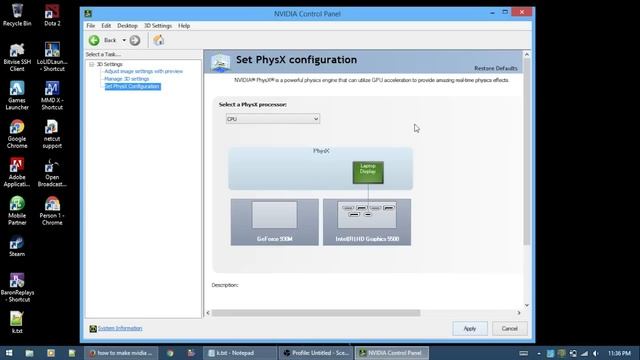
Task: Open Recycle Bin desktop icon
Action: point(17,15)
